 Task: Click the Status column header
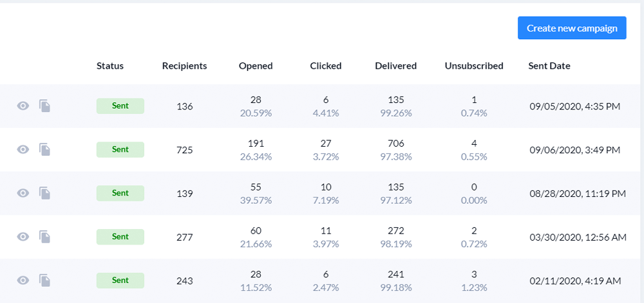[x=110, y=66]
